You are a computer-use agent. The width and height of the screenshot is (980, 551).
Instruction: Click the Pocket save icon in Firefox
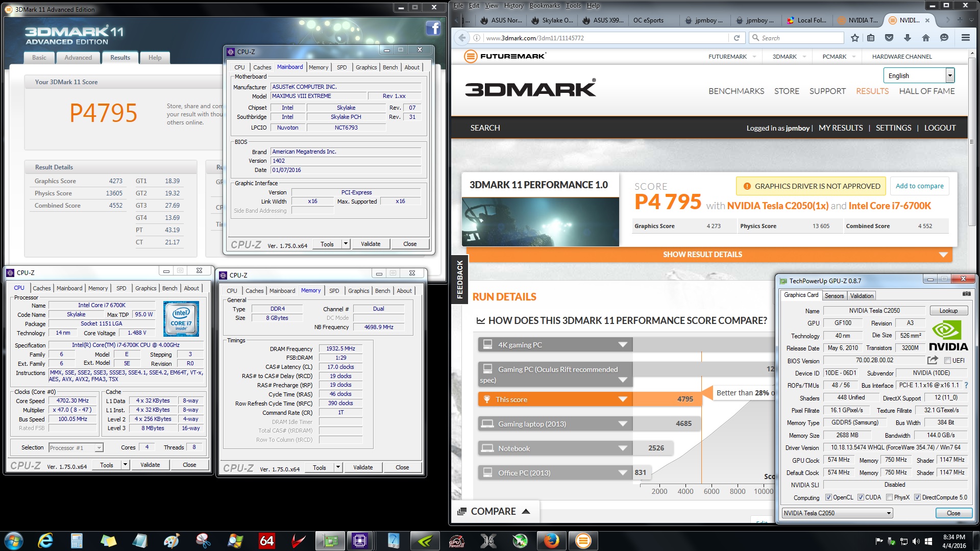[889, 38]
